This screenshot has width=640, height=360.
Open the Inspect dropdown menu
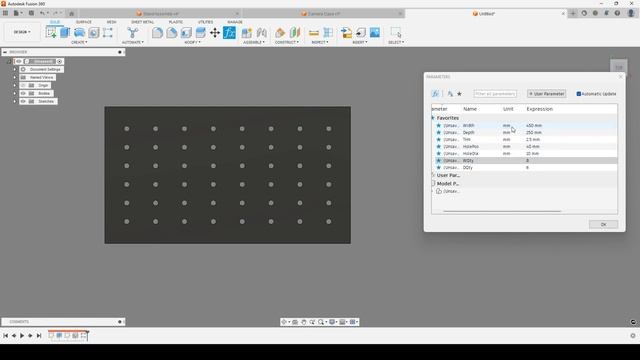pyautogui.click(x=320, y=42)
